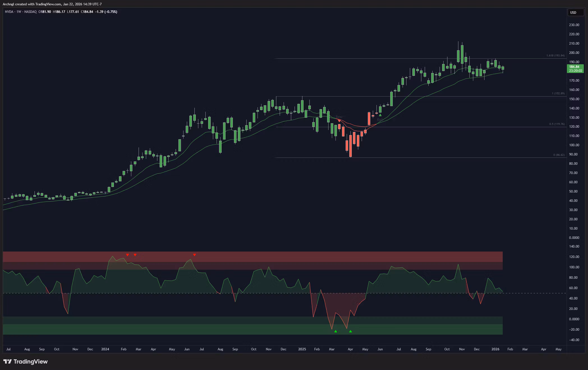
Task: Select the 1 (152.89) Fibonacci level label
Action: [558, 93]
